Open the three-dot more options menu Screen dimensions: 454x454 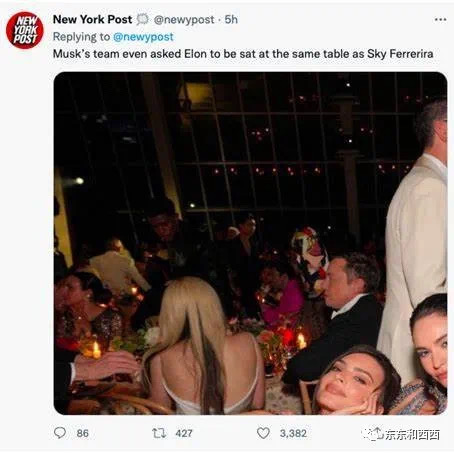[x=440, y=20]
